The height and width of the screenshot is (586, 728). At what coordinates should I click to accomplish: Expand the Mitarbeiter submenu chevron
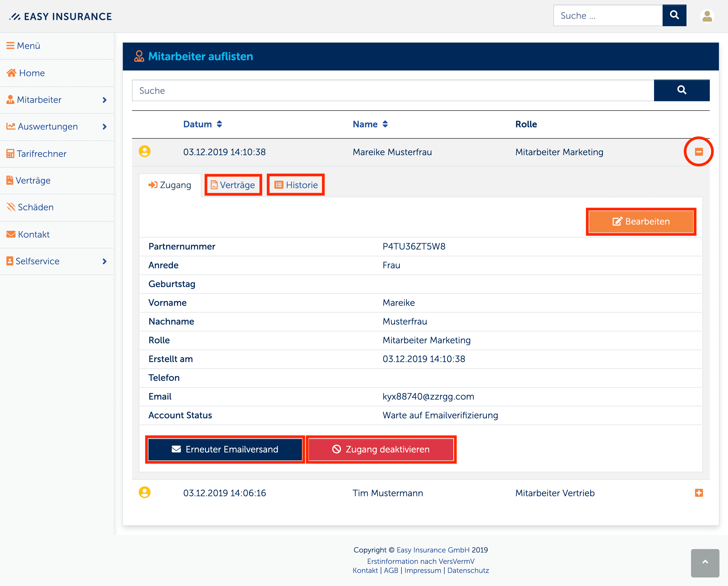click(104, 100)
